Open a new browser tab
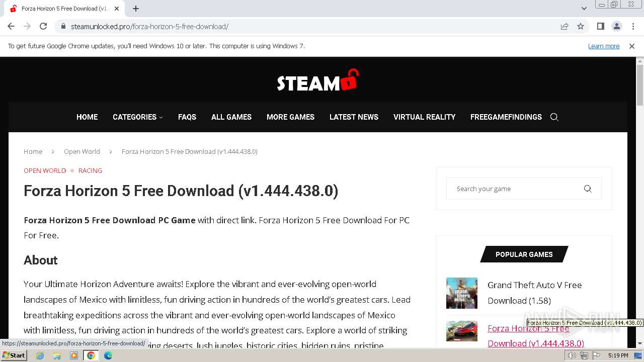This screenshot has width=644, height=362. (x=136, y=9)
